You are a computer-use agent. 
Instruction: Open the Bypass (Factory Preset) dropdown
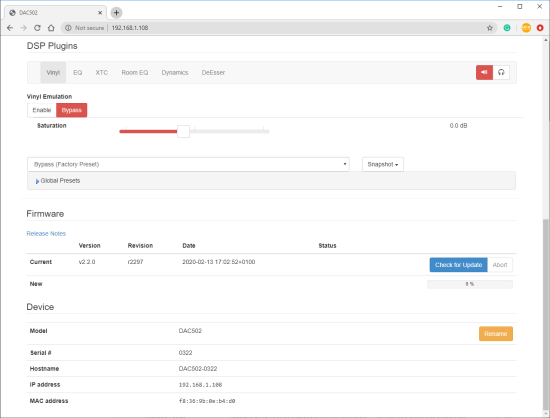tap(188, 164)
